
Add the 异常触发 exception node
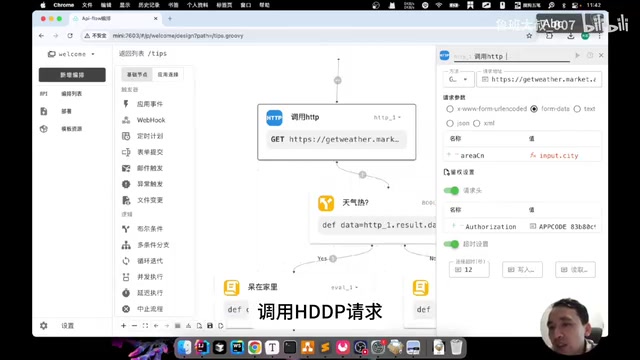pos(143,184)
